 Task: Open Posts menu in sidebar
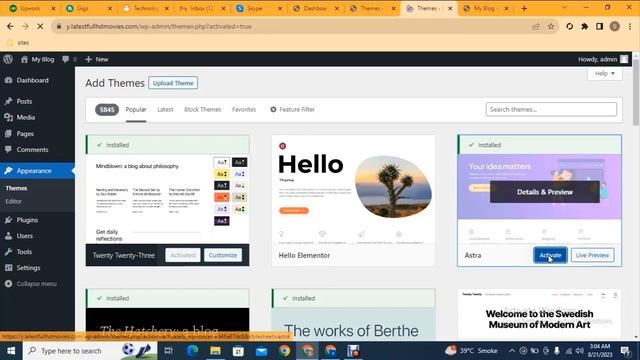pos(24,101)
